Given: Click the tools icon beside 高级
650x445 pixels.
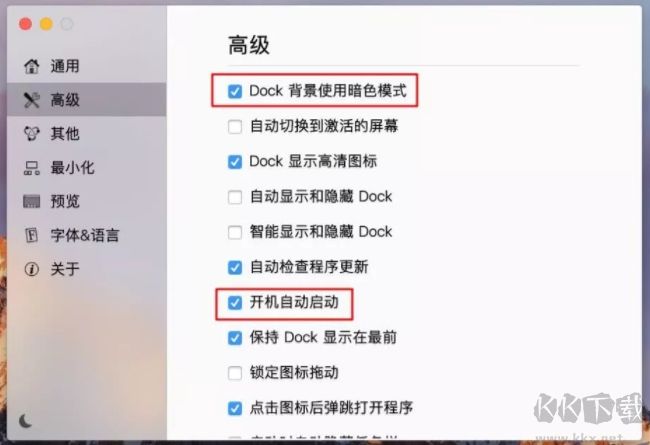Looking at the screenshot, I should [31, 99].
